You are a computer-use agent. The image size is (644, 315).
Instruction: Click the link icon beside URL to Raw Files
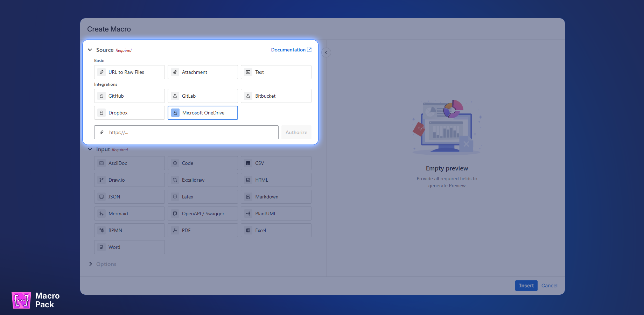(101, 72)
